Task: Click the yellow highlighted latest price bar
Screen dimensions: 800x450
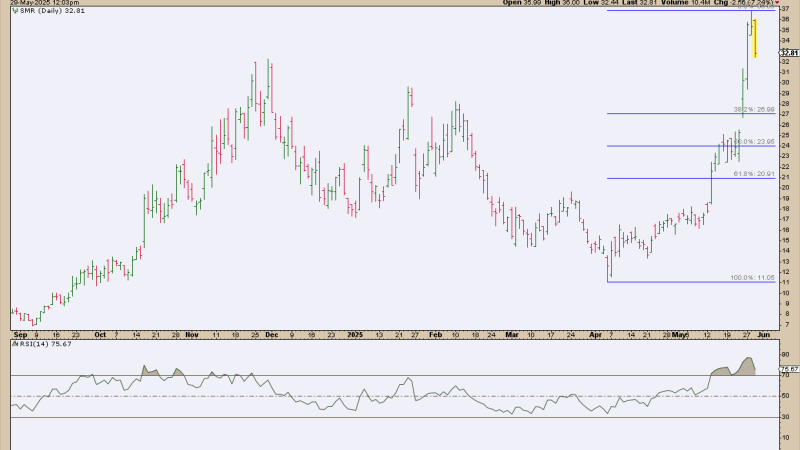Action: 755,38
